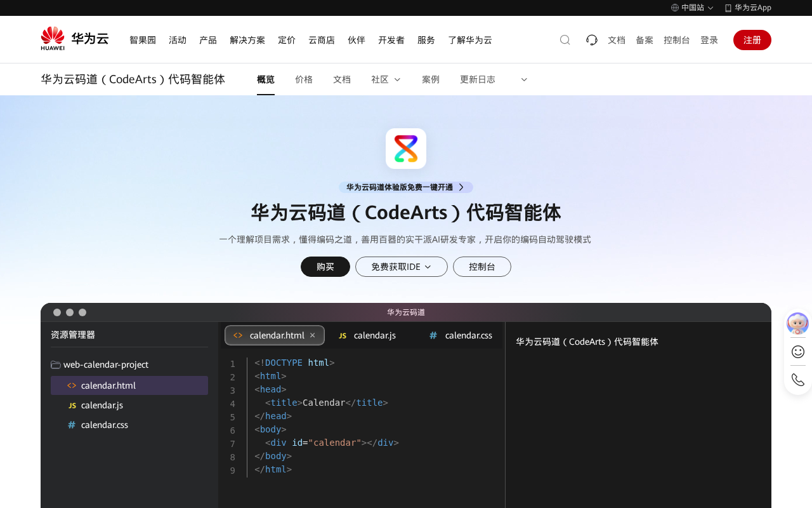Image resolution: width=812 pixels, height=508 pixels.
Task: Click the telephone contact icon
Action: (798, 380)
